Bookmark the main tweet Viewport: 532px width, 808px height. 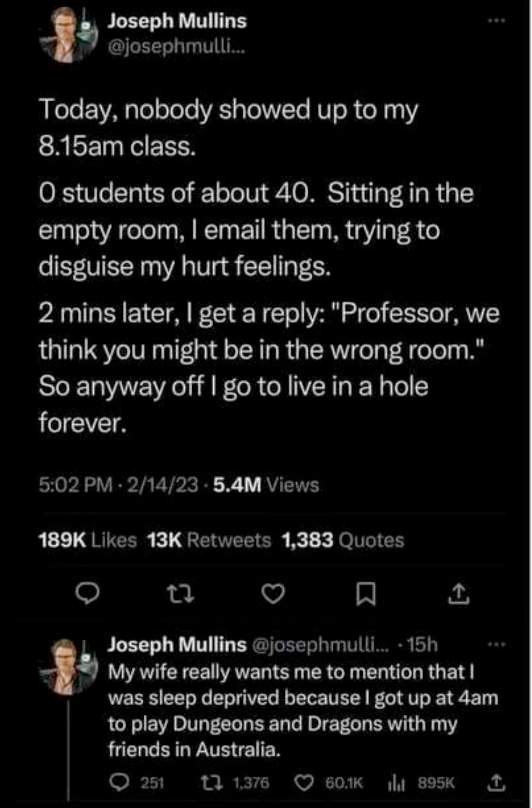click(x=366, y=595)
